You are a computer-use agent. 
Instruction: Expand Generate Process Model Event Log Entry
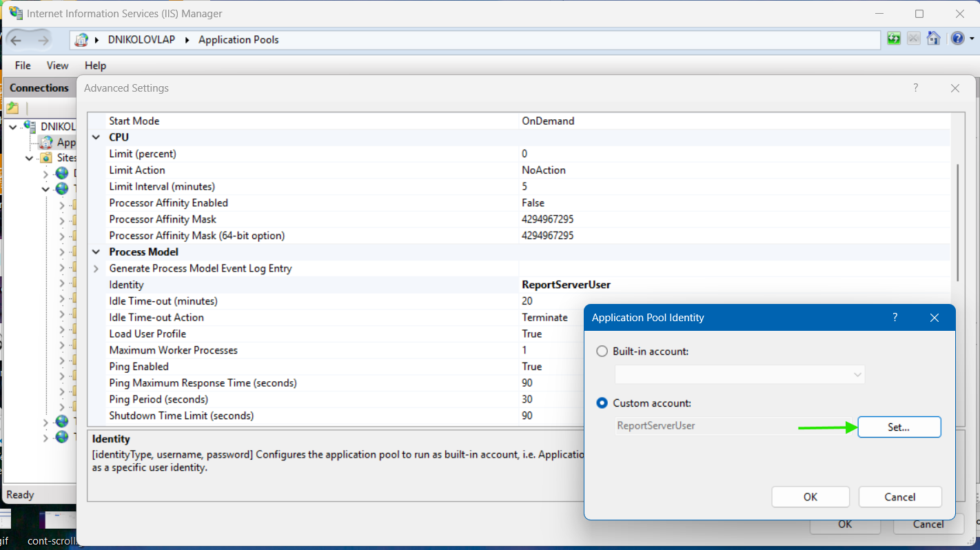click(x=96, y=269)
